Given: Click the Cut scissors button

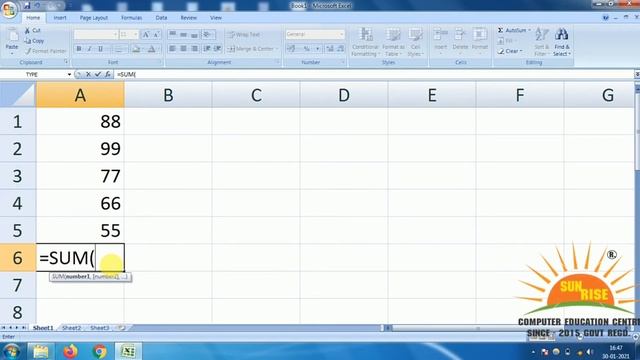Looking at the screenshot, I should tap(33, 31).
